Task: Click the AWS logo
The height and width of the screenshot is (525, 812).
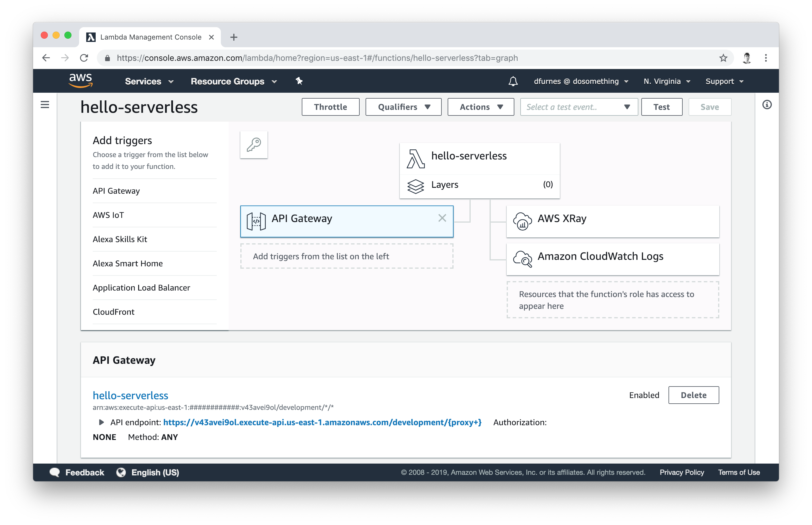Action: (x=80, y=81)
